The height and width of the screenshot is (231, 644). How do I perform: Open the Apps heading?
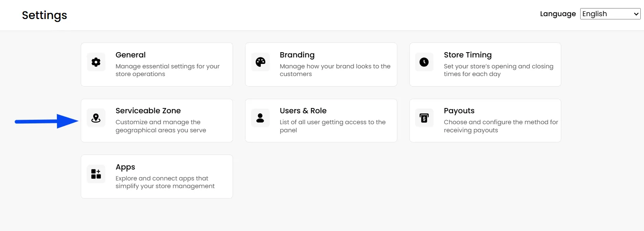125,167
